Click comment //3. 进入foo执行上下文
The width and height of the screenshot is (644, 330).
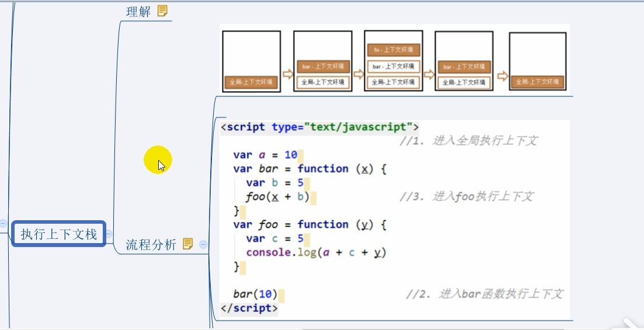[x=467, y=196]
